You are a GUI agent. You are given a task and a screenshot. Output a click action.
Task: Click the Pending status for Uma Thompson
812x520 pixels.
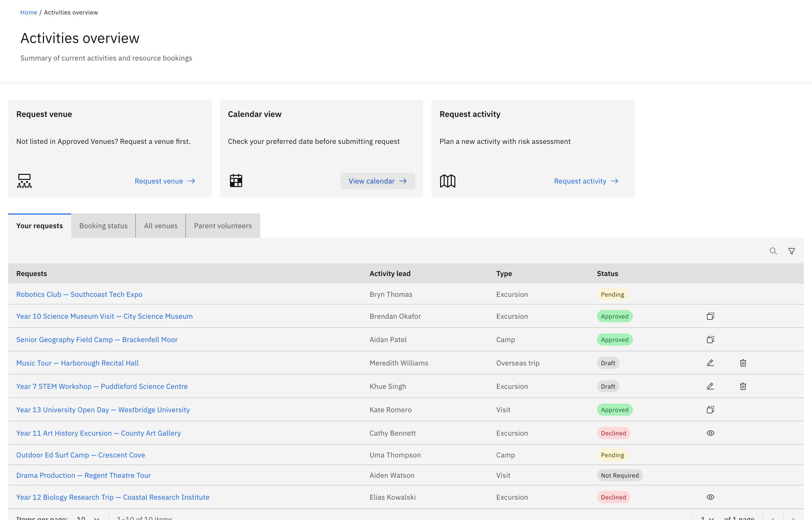(612, 455)
